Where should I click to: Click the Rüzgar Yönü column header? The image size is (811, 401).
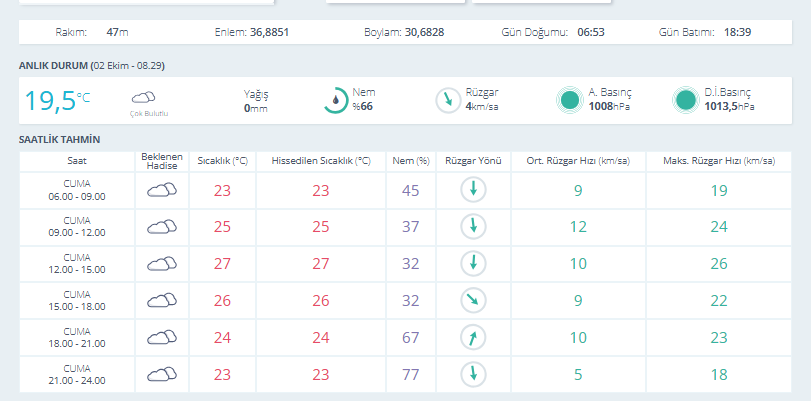click(x=473, y=161)
